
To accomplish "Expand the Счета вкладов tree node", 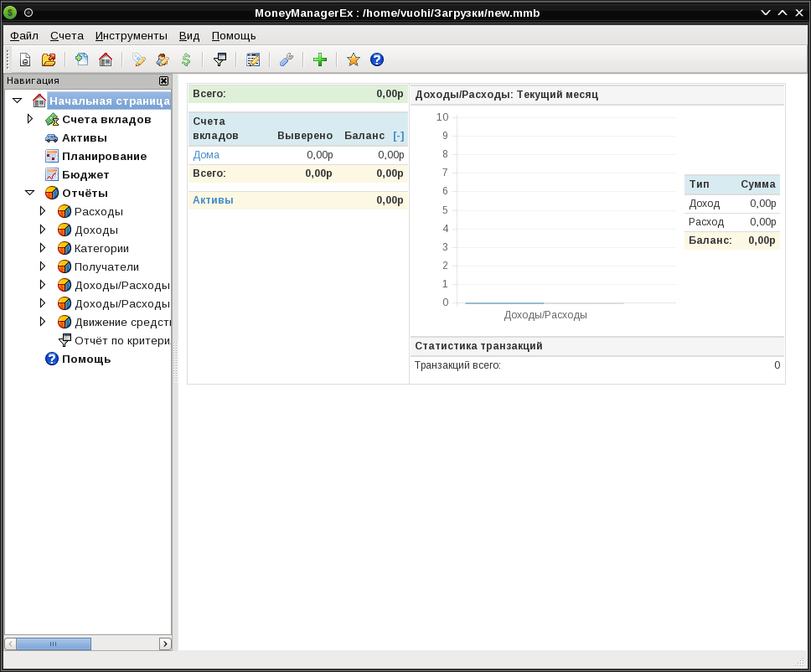I will pyautogui.click(x=30, y=119).
